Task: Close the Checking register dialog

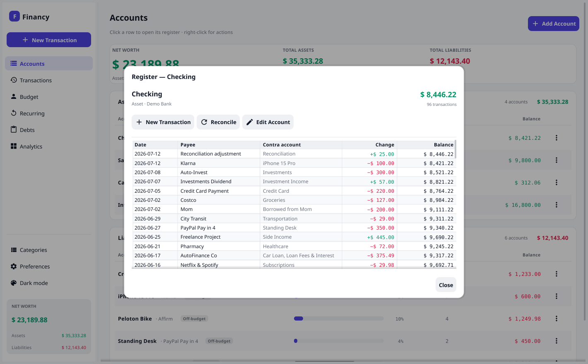Action: (x=446, y=285)
